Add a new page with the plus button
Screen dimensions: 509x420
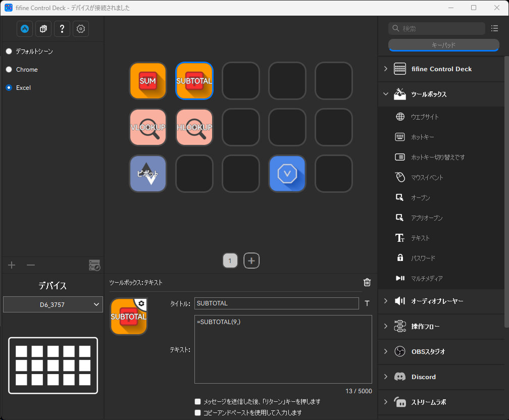click(251, 260)
